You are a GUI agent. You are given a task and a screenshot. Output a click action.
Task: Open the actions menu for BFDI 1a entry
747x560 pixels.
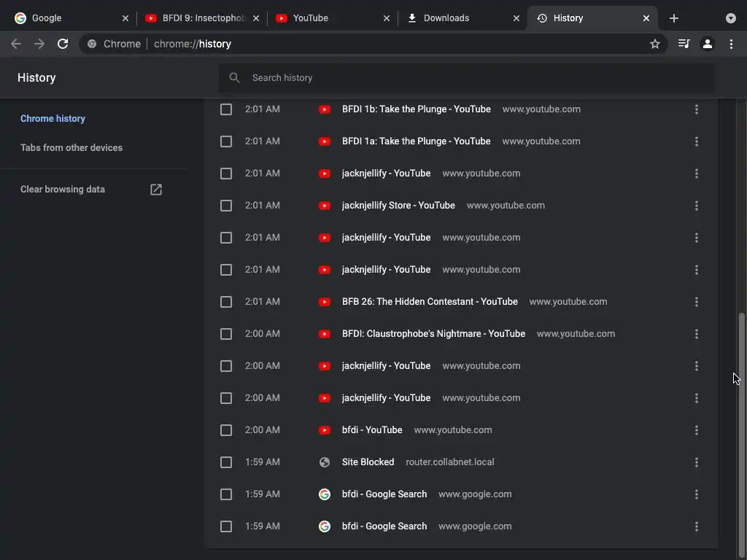coord(697,141)
